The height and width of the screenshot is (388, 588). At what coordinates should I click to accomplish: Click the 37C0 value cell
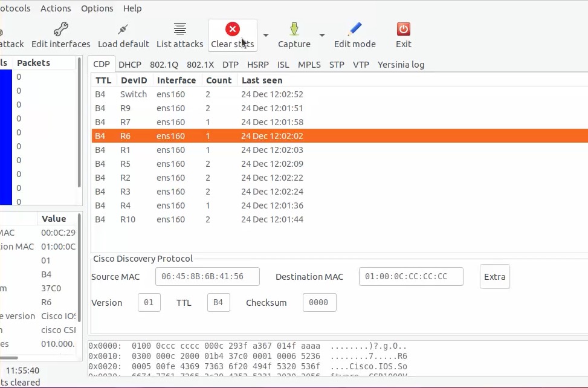click(x=51, y=288)
